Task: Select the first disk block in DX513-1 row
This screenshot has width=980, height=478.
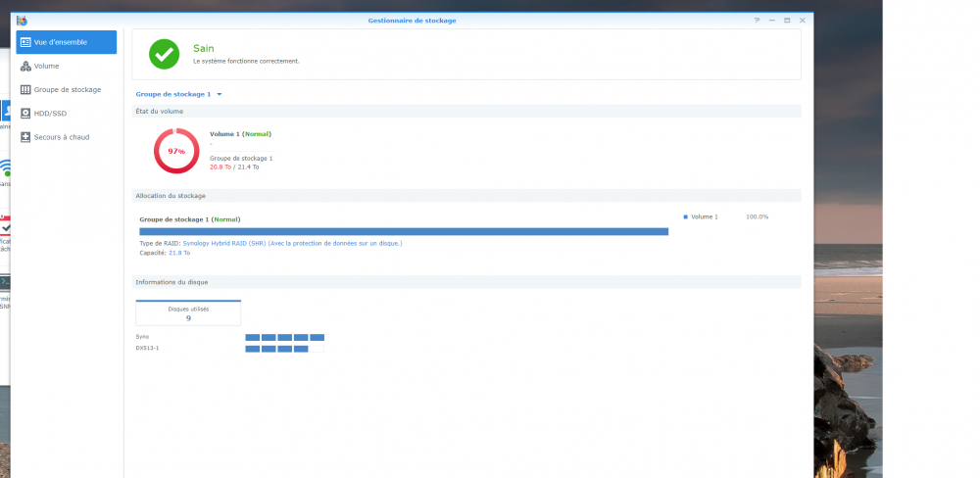Action: click(253, 349)
